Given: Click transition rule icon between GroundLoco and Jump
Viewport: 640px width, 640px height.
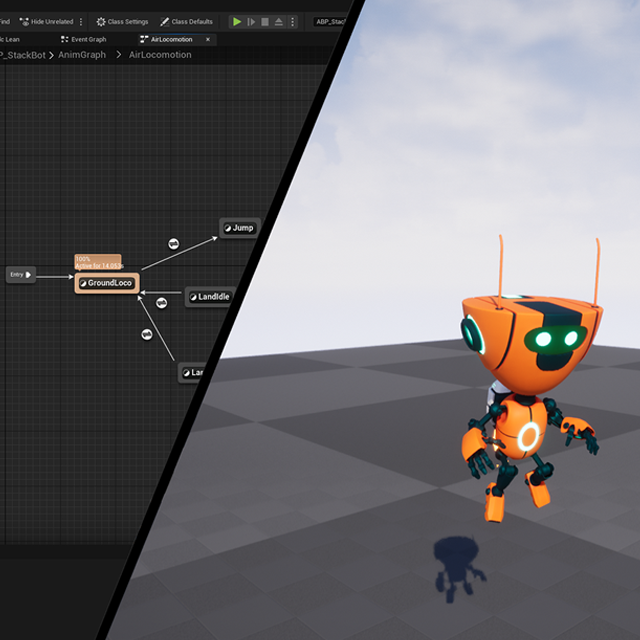Looking at the screenshot, I should pyautogui.click(x=173, y=243).
